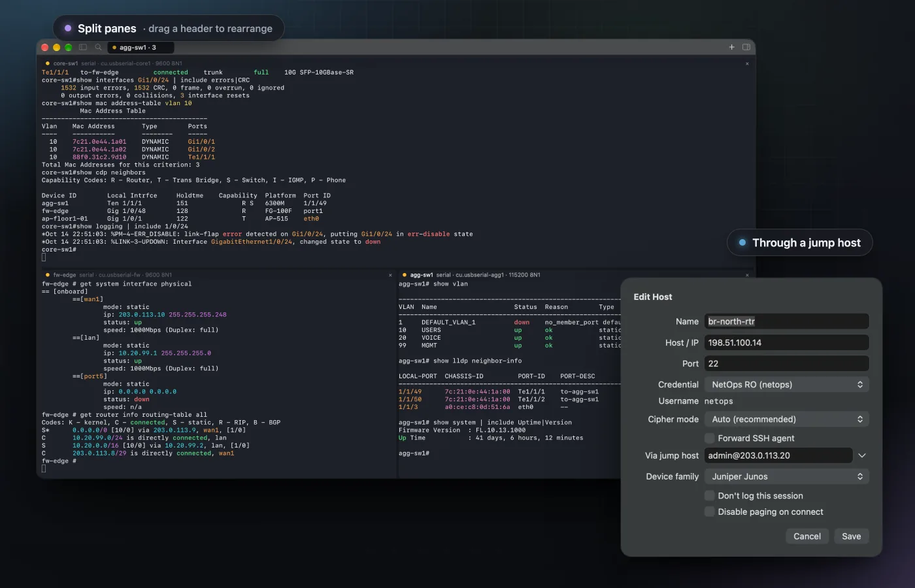Screen dimensions: 915x588
Task: Click the Cancel button
Action: pyautogui.click(x=807, y=536)
